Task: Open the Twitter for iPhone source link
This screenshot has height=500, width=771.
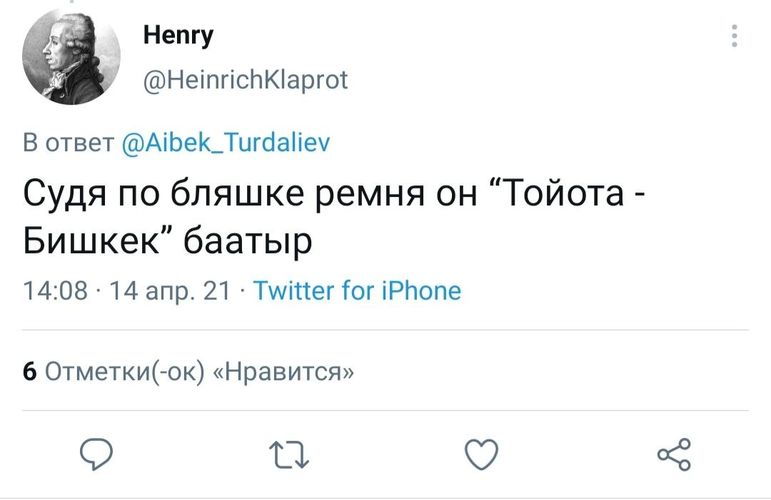Action: pos(357,291)
